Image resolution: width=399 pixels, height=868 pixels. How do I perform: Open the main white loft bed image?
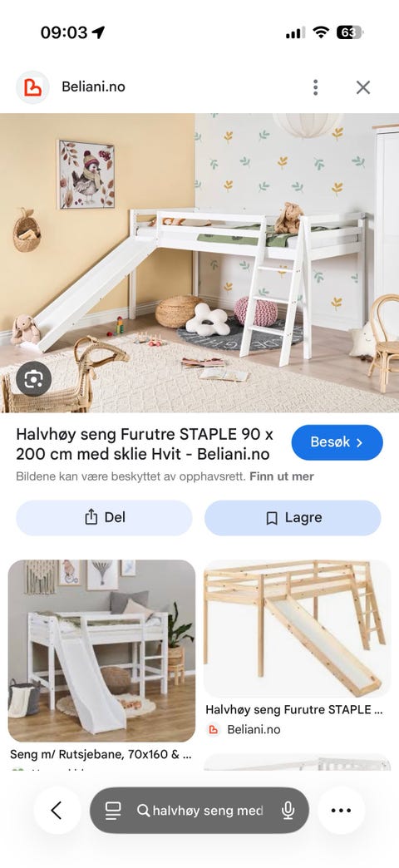pos(199,263)
